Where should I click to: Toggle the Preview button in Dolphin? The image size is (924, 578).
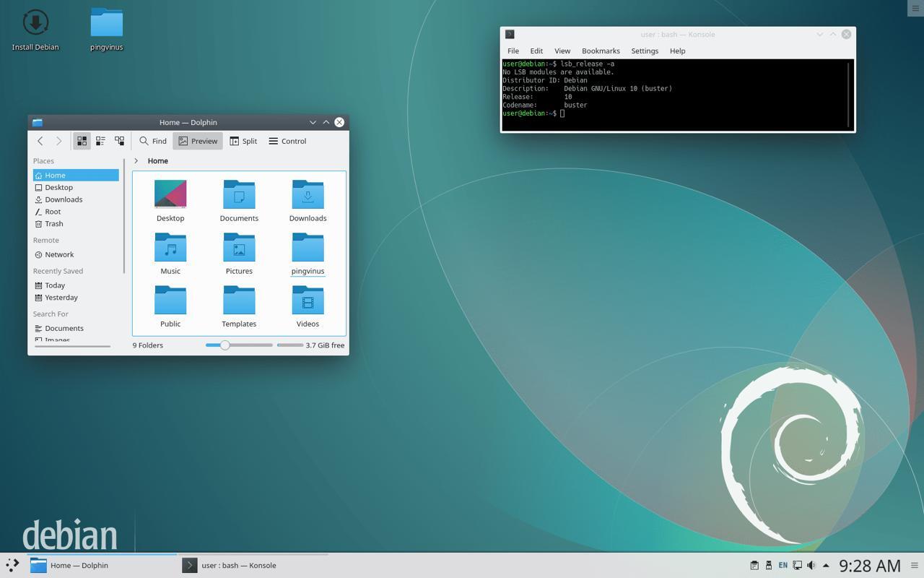pyautogui.click(x=198, y=141)
